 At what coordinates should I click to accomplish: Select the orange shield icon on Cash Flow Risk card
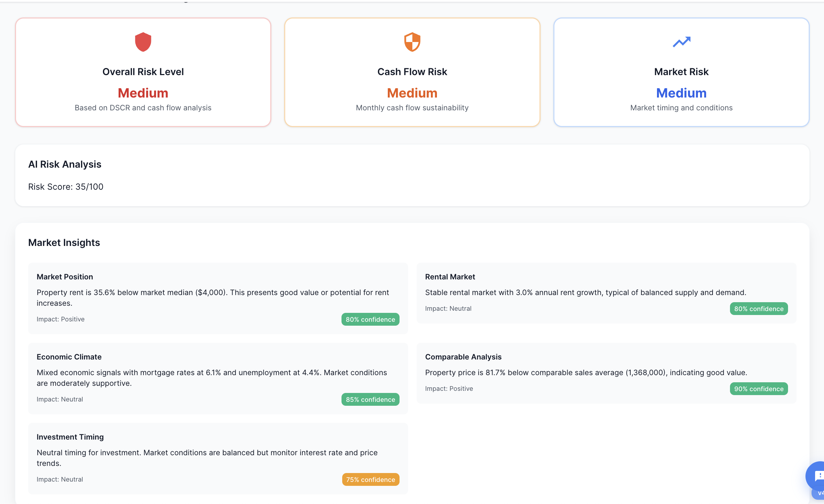click(x=412, y=42)
